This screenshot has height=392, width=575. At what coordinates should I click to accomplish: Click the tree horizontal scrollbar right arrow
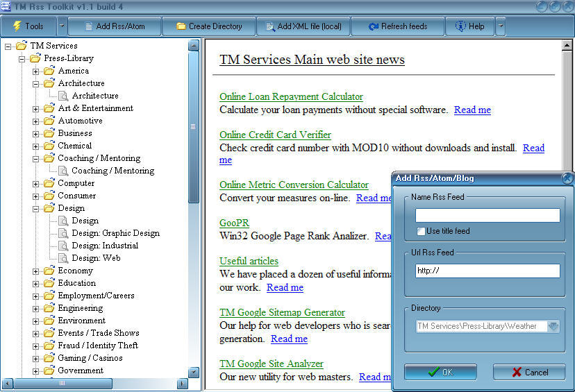pyautogui.click(x=182, y=384)
